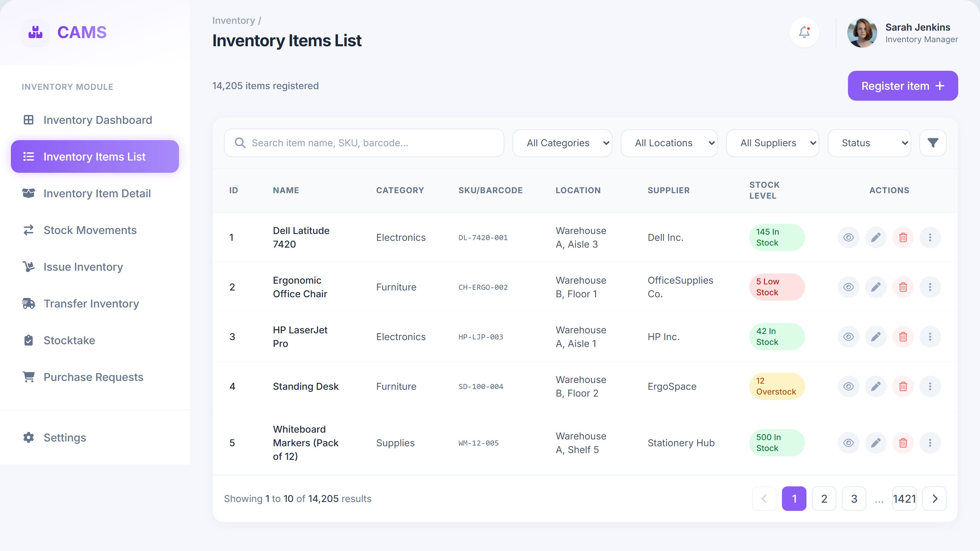Delete the Whiteboard Markers item
This screenshot has width=980, height=551.
click(903, 443)
